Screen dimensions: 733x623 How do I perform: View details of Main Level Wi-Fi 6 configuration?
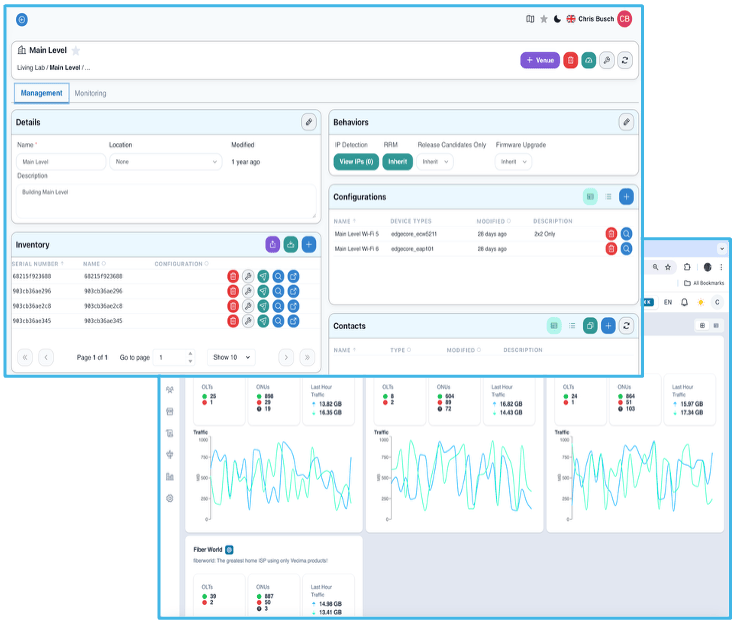pyautogui.click(x=626, y=248)
